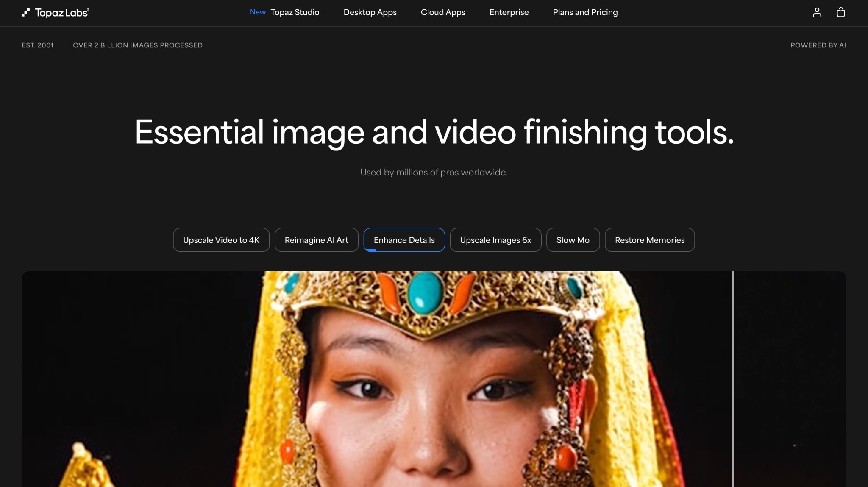This screenshot has width=868, height=487.
Task: Open the Desktop Apps menu
Action: 370,13
